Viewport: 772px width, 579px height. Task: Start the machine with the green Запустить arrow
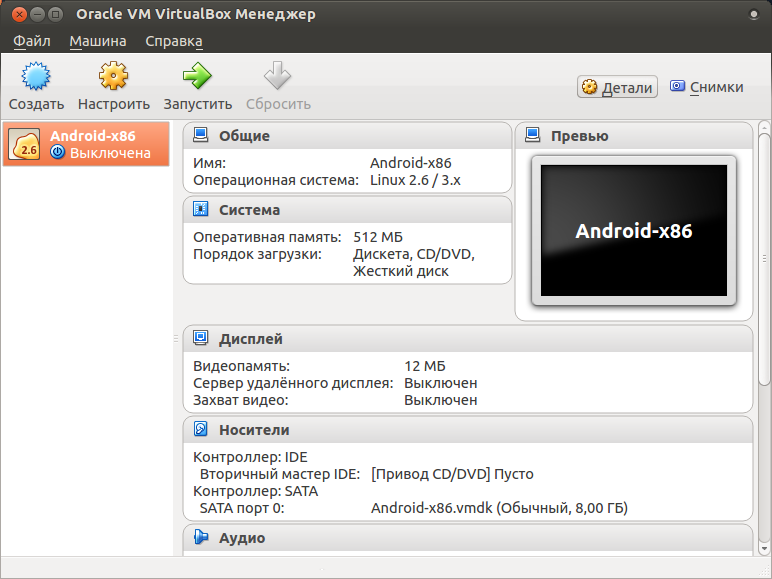click(197, 76)
